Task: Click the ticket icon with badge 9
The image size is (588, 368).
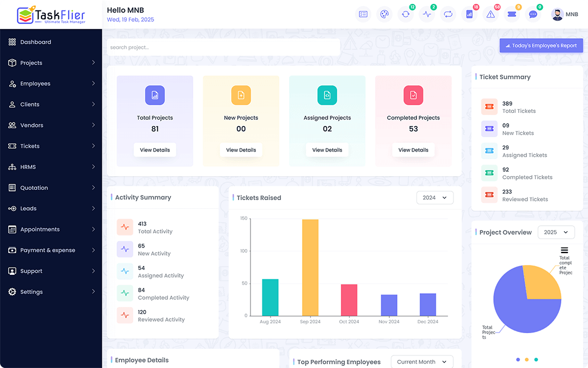Action: coord(512,15)
